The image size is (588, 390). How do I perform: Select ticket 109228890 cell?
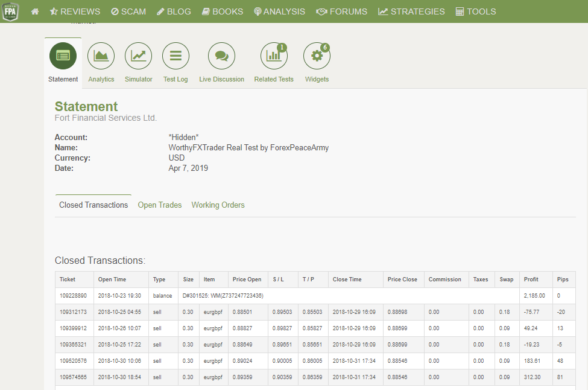click(x=73, y=296)
